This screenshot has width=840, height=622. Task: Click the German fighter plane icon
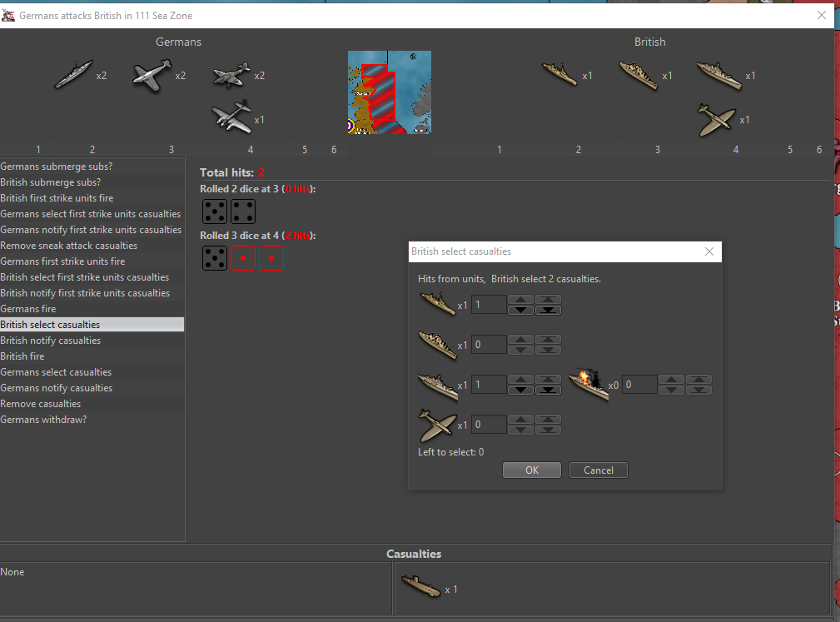(x=152, y=75)
